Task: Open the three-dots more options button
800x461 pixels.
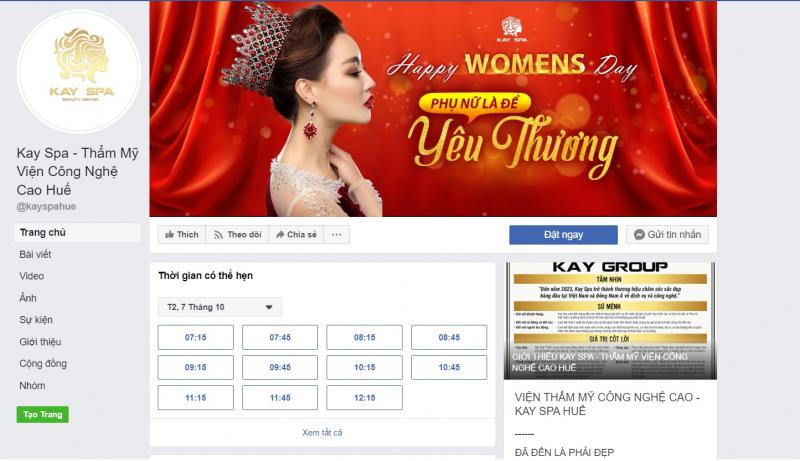Action: (337, 235)
